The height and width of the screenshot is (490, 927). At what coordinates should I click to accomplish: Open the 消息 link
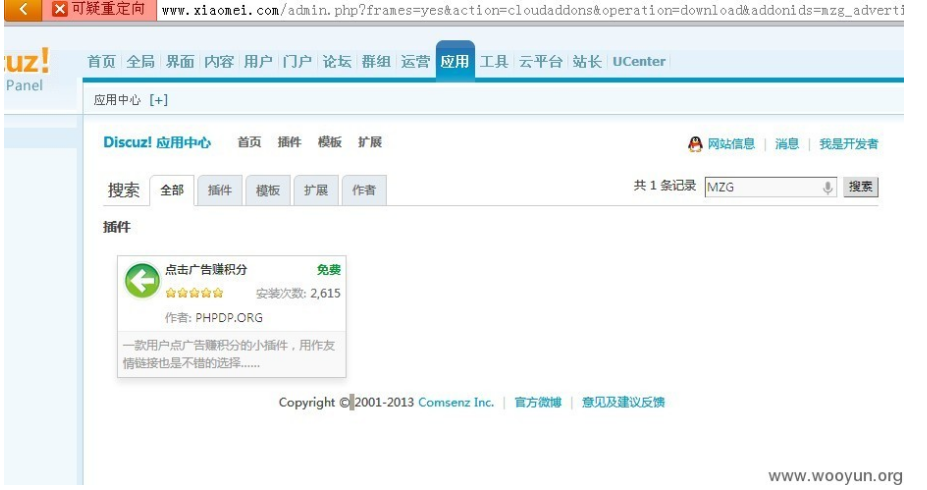pyautogui.click(x=787, y=144)
